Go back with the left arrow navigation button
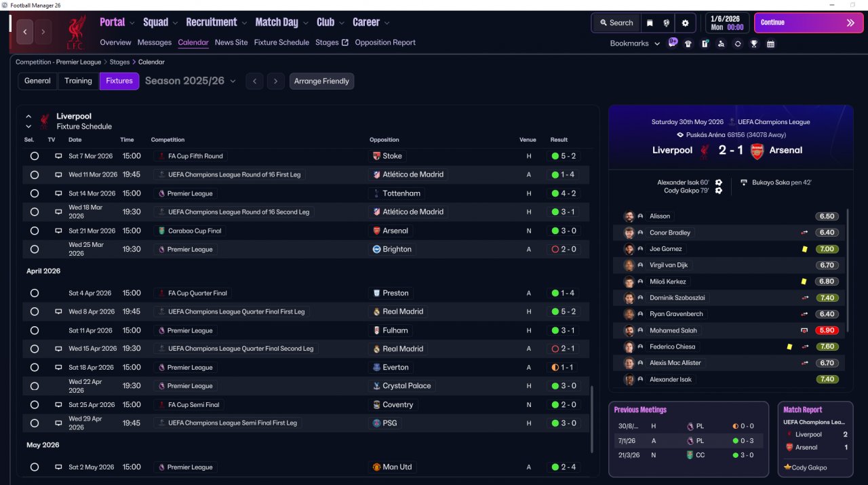Viewport: 868px width, 485px height. coord(25,32)
